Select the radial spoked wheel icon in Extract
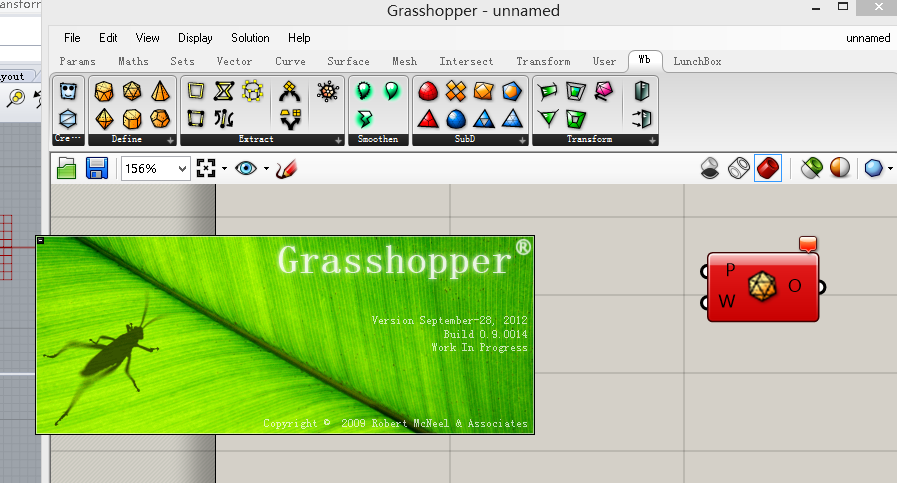Screen dimensions: 897x483 pyautogui.click(x=328, y=91)
